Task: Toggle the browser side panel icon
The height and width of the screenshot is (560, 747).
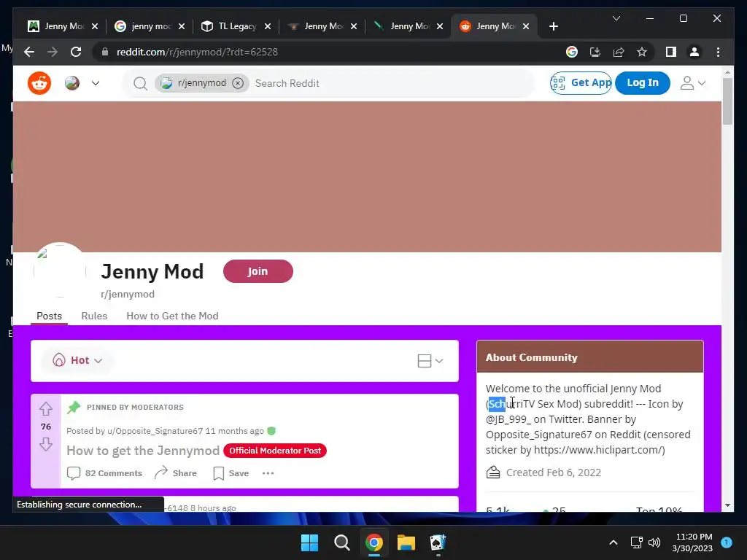Action: [671, 52]
